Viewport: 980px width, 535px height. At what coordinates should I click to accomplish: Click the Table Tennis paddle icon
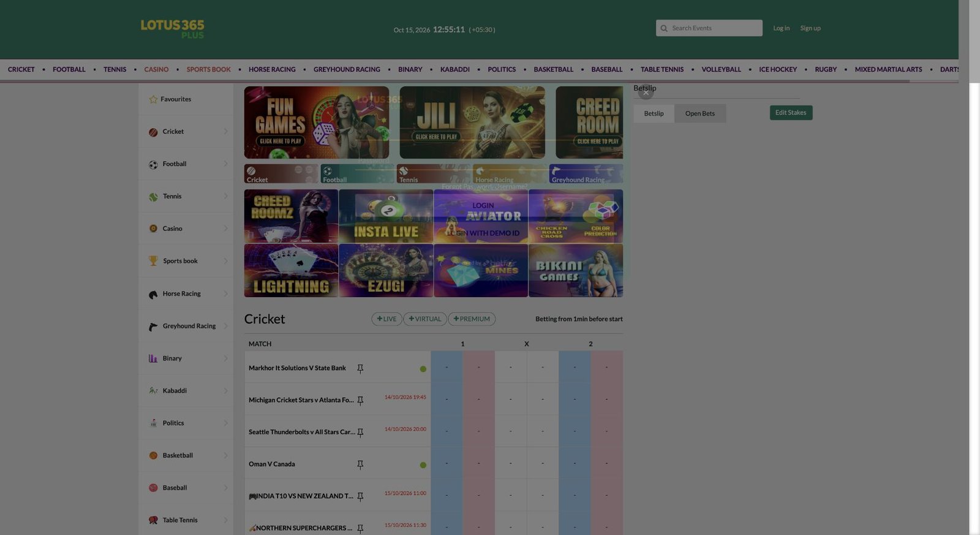click(153, 520)
